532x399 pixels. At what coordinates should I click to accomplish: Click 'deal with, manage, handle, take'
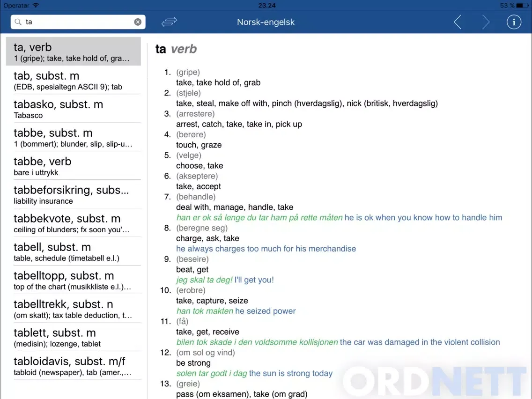(235, 207)
